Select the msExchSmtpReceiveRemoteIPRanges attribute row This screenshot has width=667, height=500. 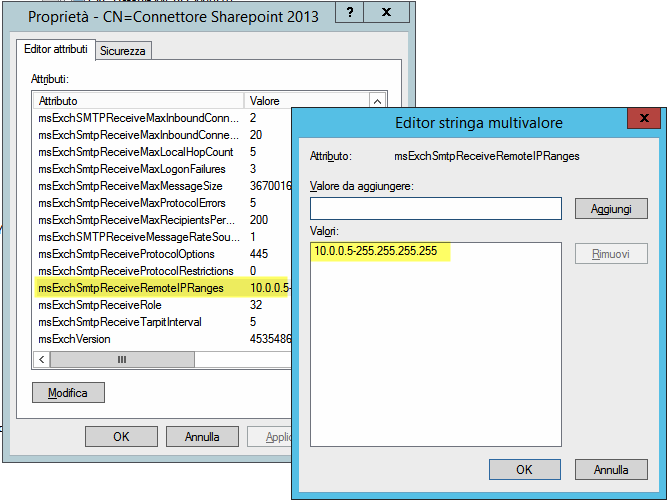click(162, 288)
